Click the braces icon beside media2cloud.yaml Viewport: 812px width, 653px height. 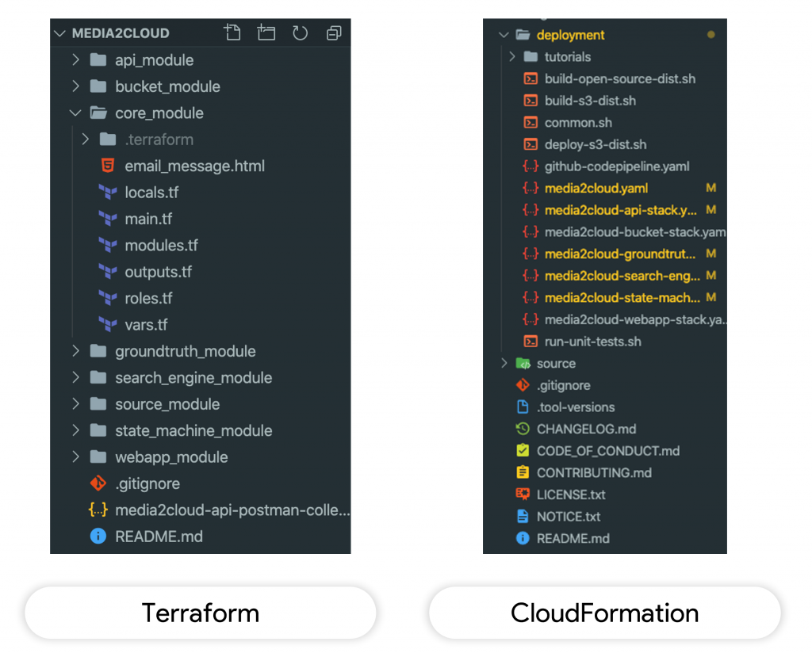(531, 188)
